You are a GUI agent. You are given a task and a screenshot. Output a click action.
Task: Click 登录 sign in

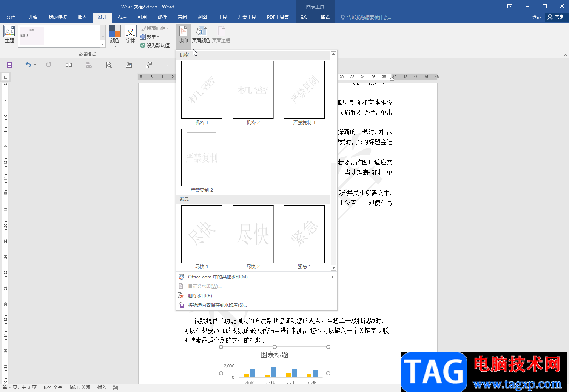click(537, 17)
